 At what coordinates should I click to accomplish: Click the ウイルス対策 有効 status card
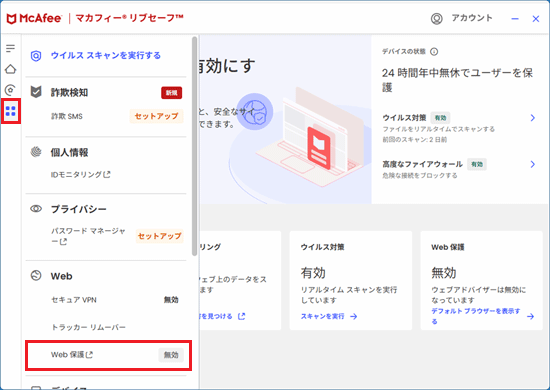(x=350, y=280)
